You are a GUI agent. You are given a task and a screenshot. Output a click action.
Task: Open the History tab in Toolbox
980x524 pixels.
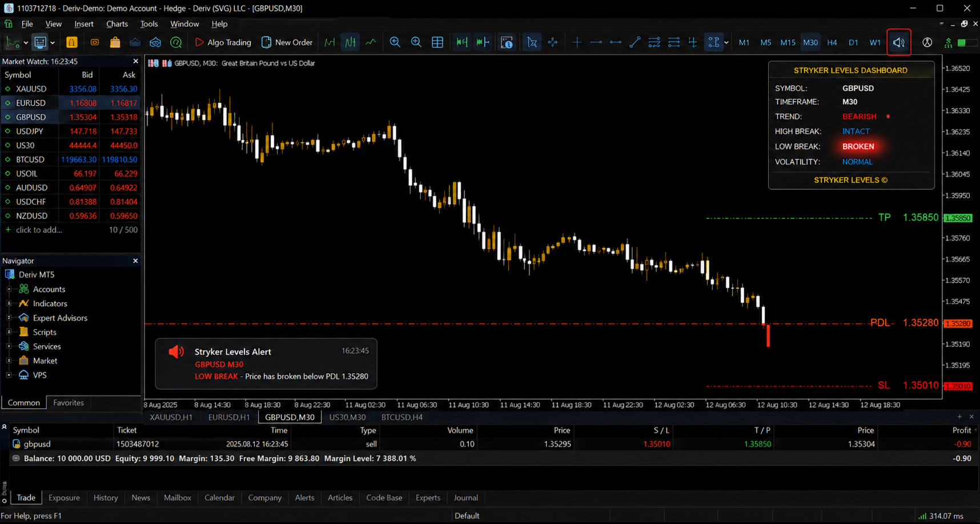tap(106, 498)
